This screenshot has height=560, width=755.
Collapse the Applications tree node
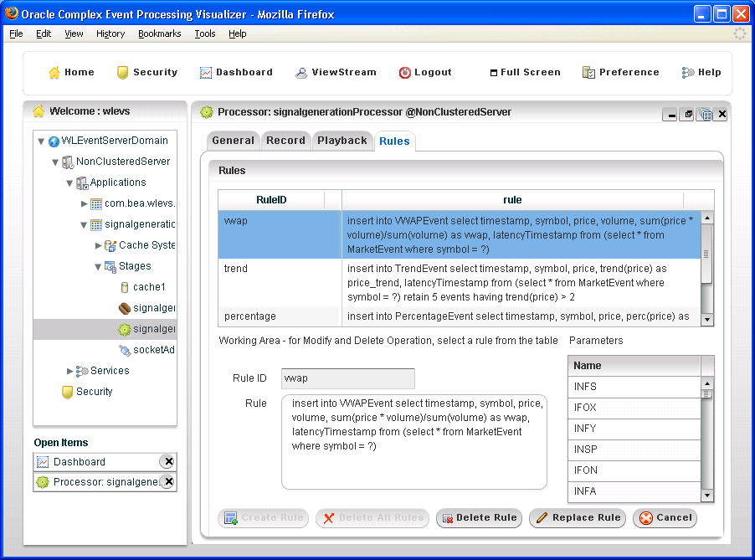tap(69, 183)
